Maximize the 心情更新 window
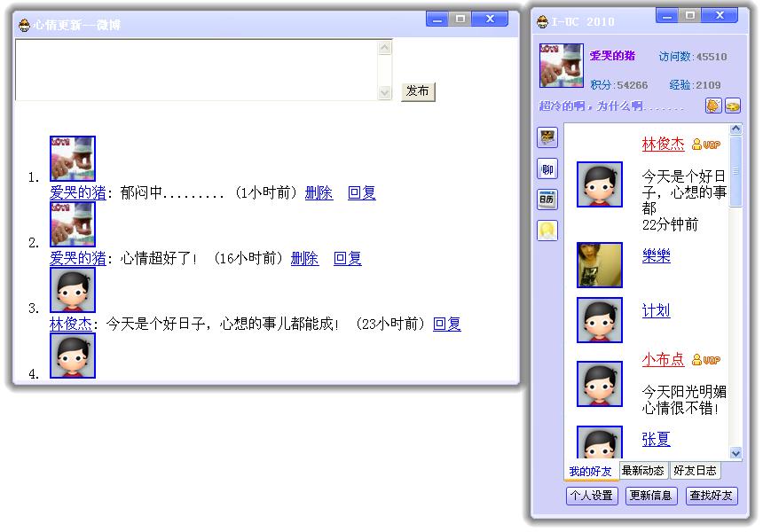 (460, 19)
